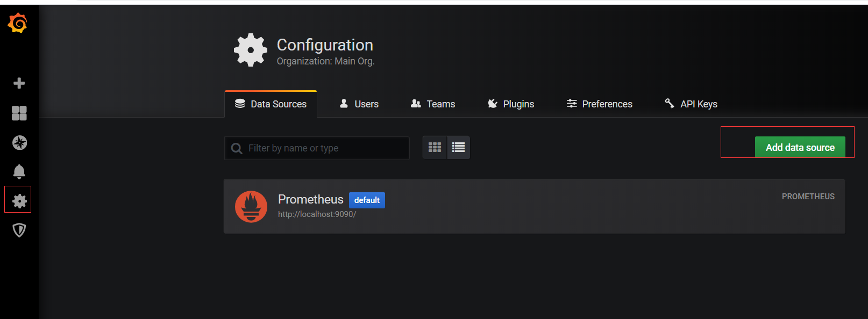Click the search magnifier icon in filter

coord(237,148)
